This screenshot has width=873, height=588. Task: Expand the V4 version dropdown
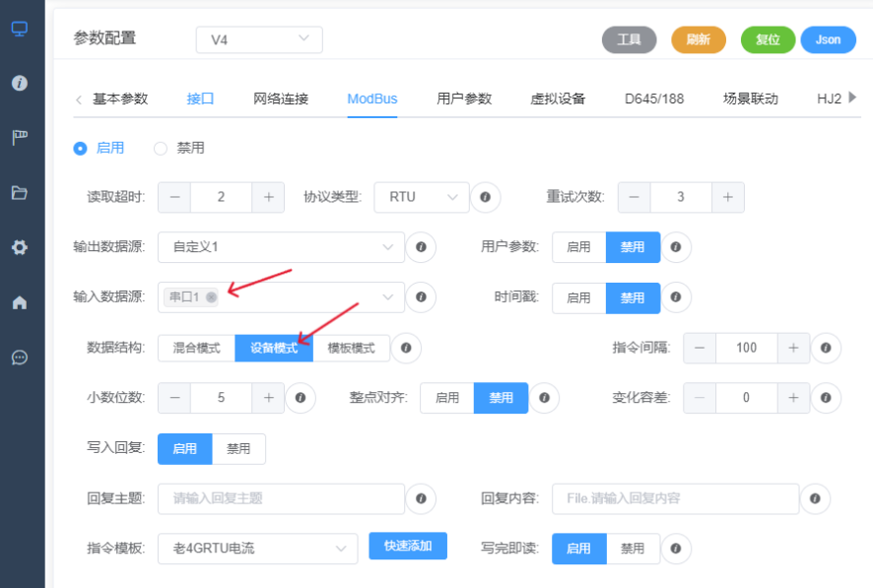259,40
